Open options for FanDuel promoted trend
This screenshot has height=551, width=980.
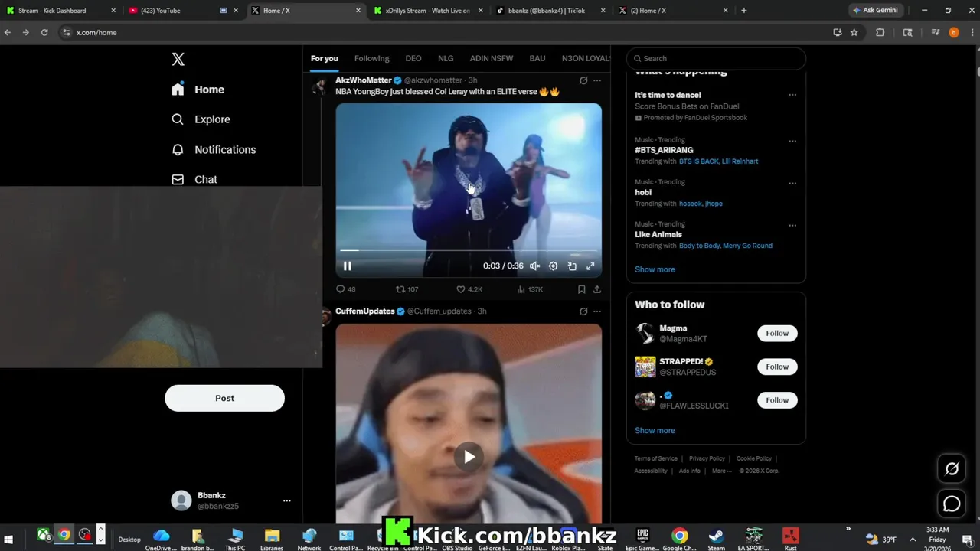[792, 95]
